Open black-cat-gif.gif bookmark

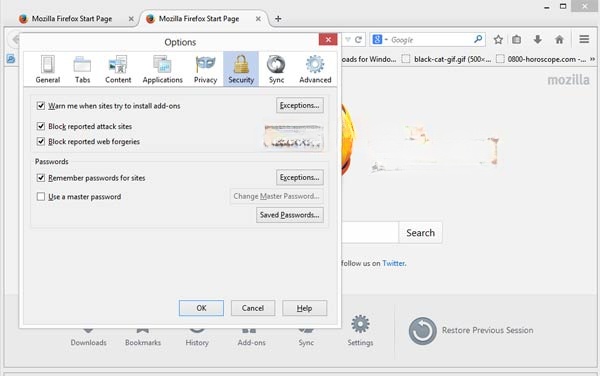pyautogui.click(x=447, y=59)
